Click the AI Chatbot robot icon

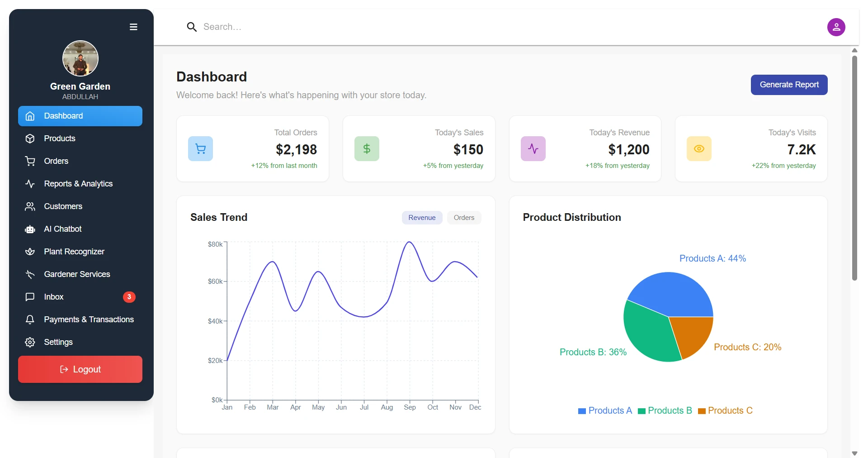[30, 229]
